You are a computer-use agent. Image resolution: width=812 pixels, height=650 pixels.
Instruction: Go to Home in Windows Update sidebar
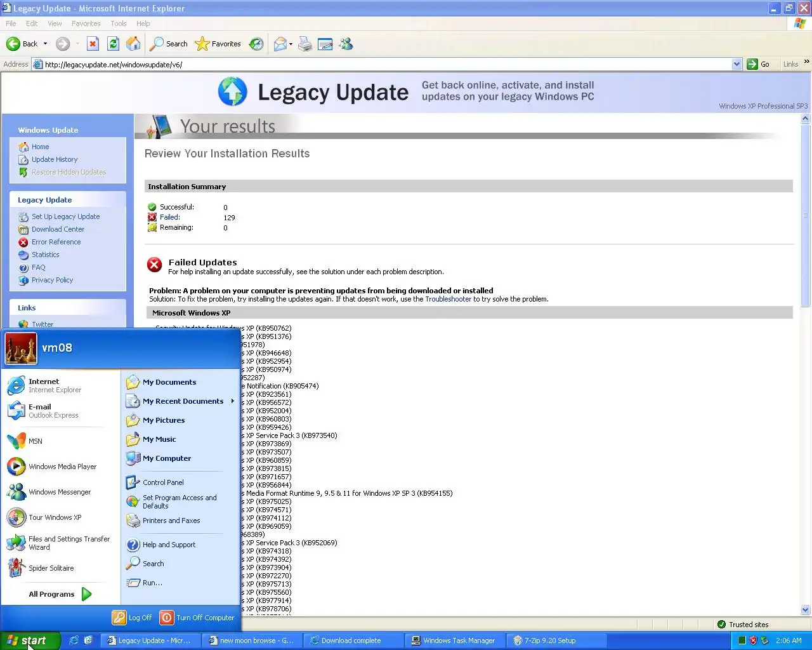point(40,147)
